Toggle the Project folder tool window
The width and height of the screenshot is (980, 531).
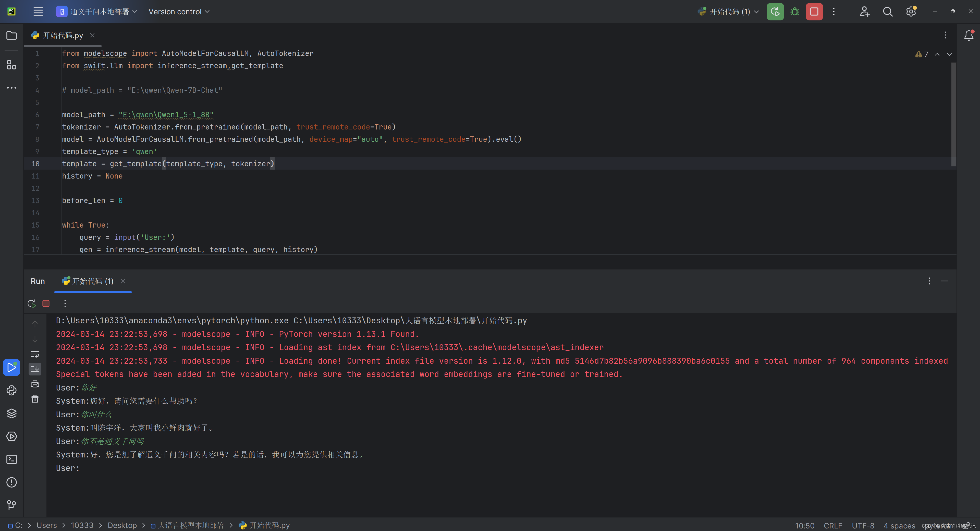click(x=11, y=36)
